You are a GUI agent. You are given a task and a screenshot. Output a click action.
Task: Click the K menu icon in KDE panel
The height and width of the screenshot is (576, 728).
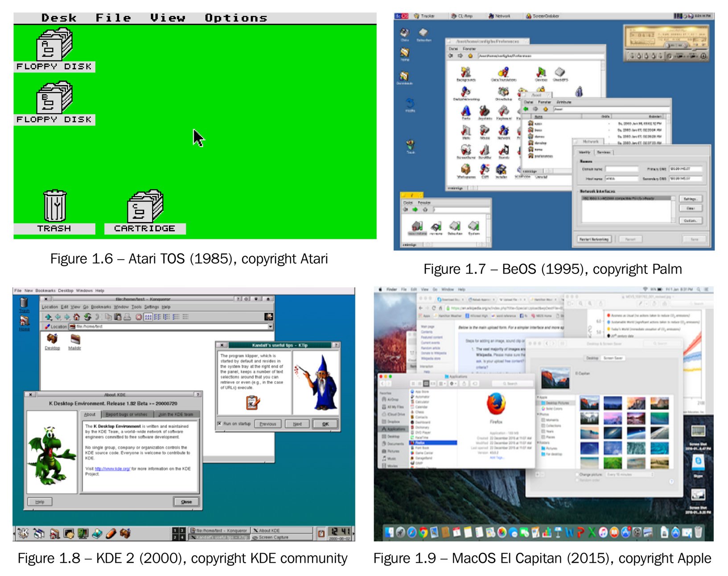coord(23,533)
